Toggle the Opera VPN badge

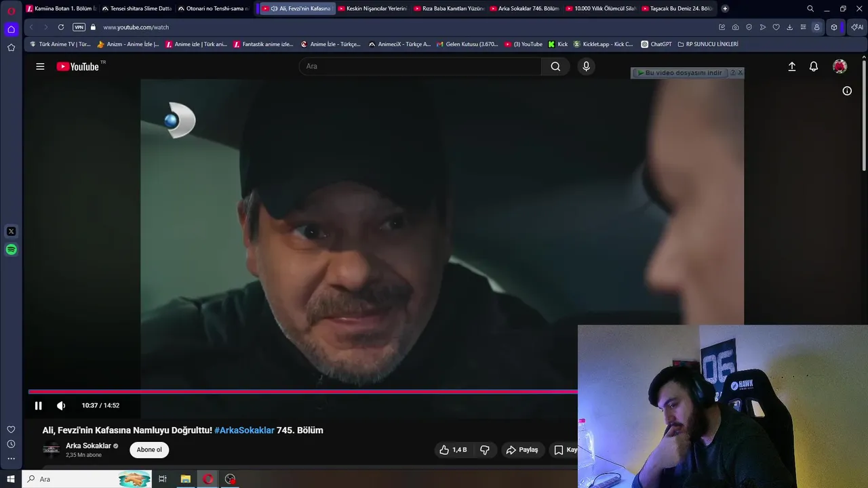[x=79, y=27]
